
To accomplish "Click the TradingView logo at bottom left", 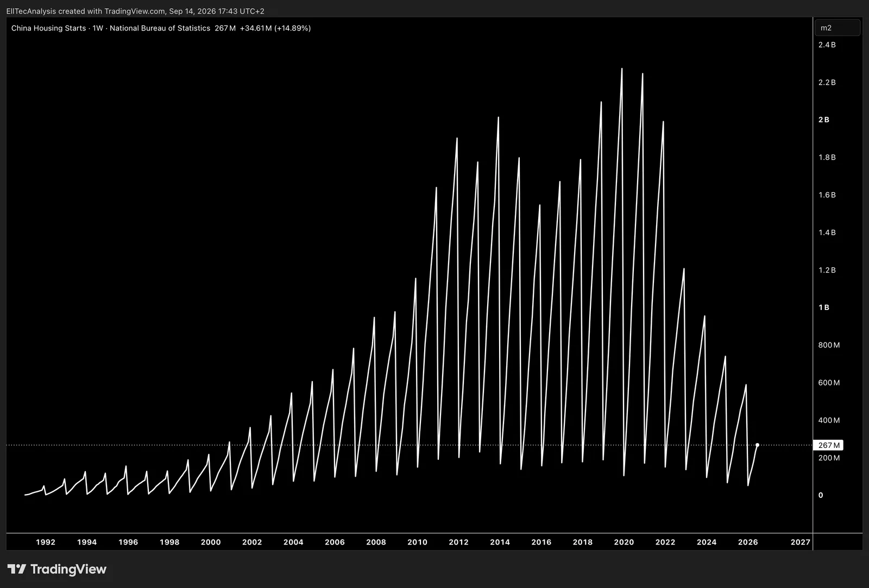I will (57, 569).
